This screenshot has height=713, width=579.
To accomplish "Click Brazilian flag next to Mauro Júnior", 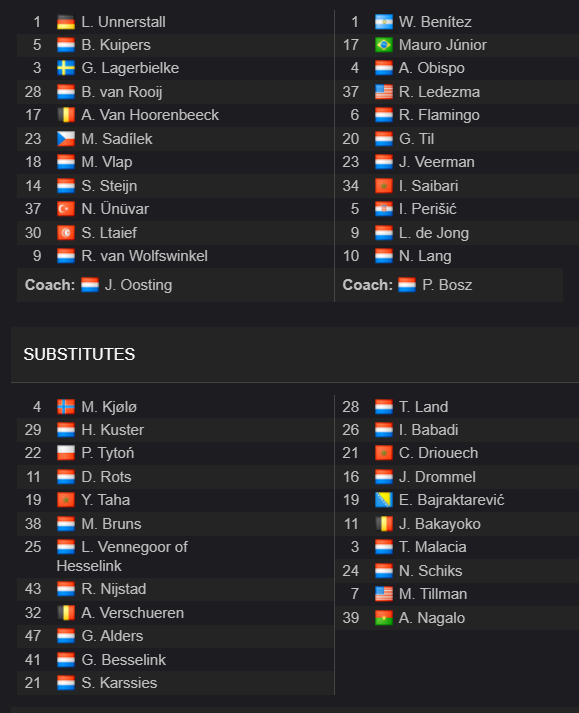I will pyautogui.click(x=384, y=45).
